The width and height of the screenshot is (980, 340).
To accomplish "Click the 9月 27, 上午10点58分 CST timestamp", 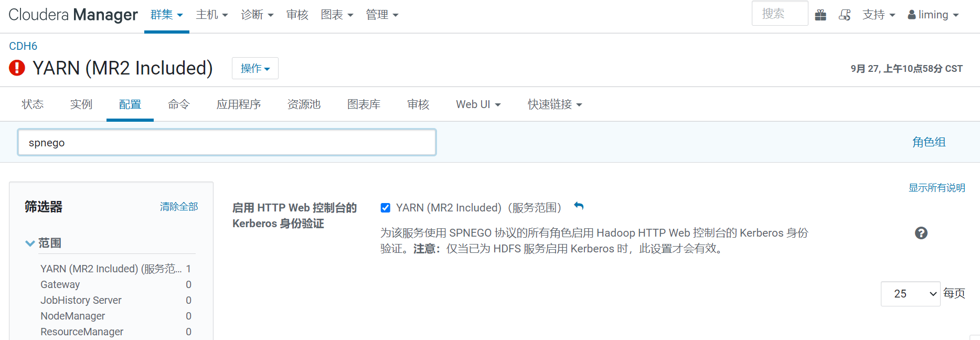I will (907, 69).
